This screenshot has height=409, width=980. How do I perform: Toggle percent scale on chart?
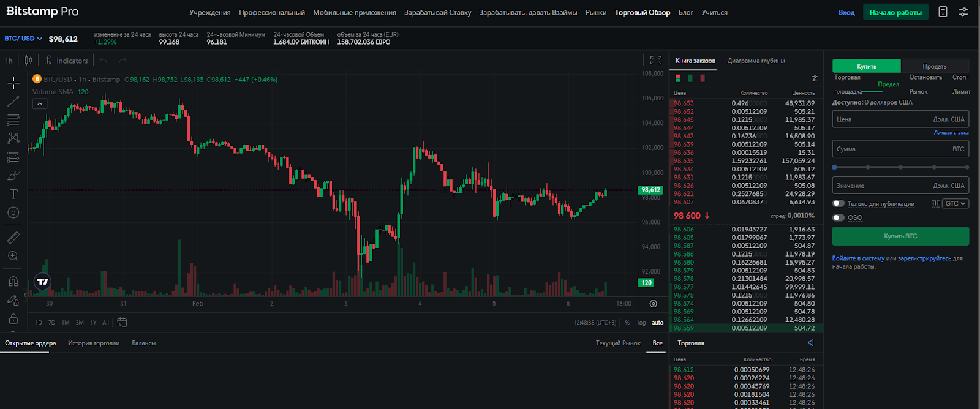coord(627,323)
